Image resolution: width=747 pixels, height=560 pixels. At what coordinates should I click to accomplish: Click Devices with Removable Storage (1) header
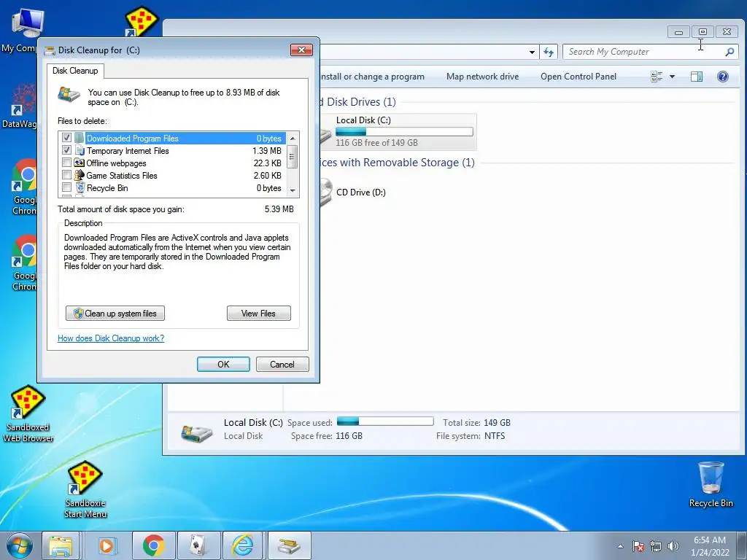[398, 163]
